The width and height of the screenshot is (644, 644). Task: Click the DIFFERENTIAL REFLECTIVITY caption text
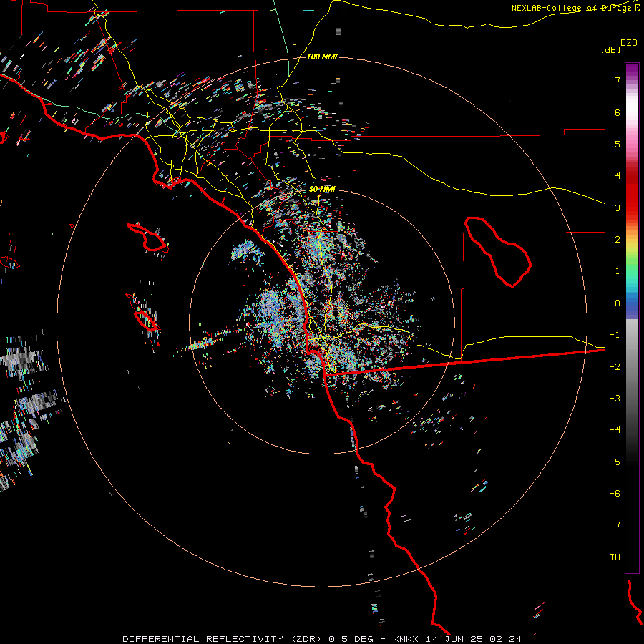[203, 639]
